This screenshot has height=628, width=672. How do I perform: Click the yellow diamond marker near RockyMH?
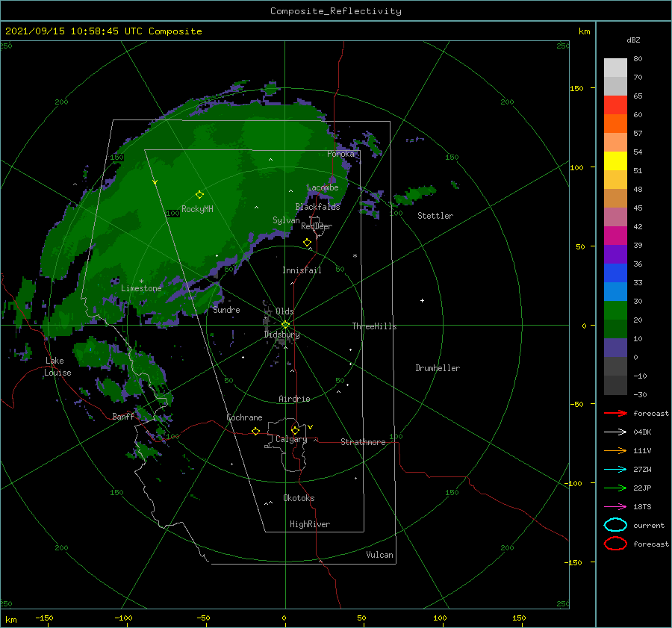coord(199,195)
